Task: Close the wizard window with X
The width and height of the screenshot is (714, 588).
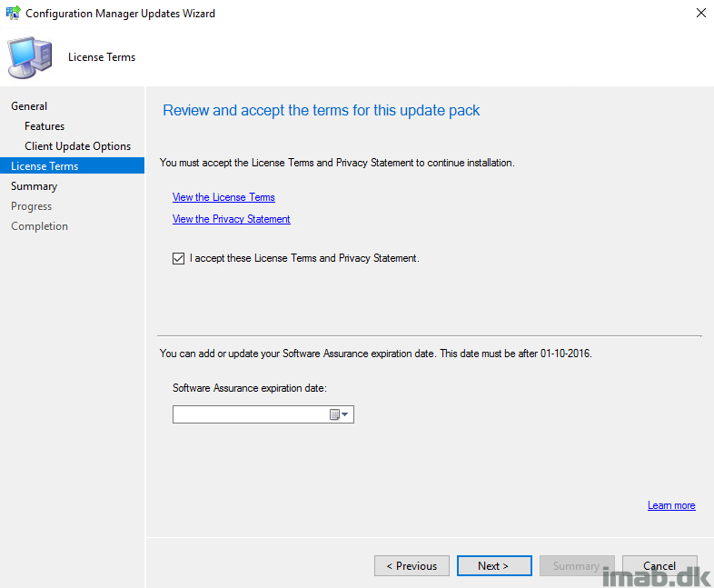Action: 700,13
